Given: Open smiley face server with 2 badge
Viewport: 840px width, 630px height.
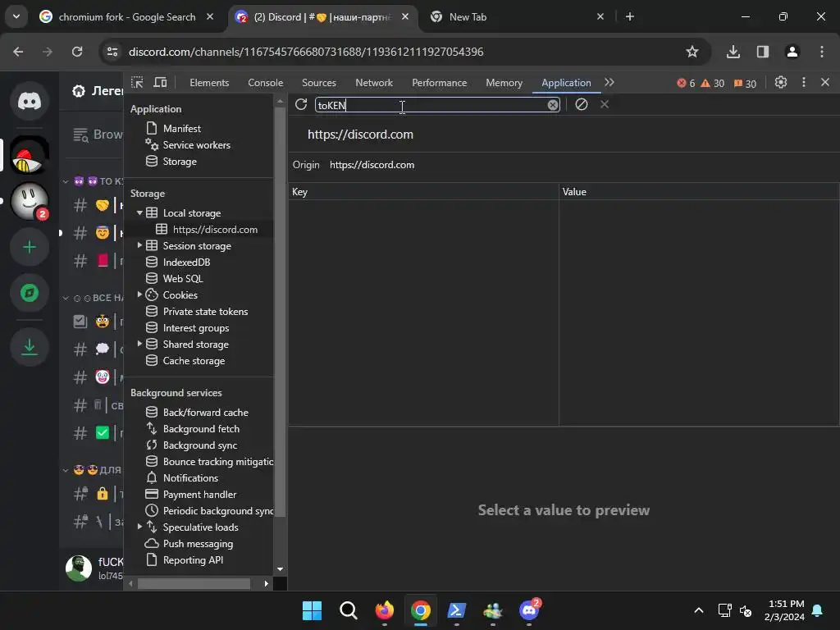Looking at the screenshot, I should (x=30, y=202).
